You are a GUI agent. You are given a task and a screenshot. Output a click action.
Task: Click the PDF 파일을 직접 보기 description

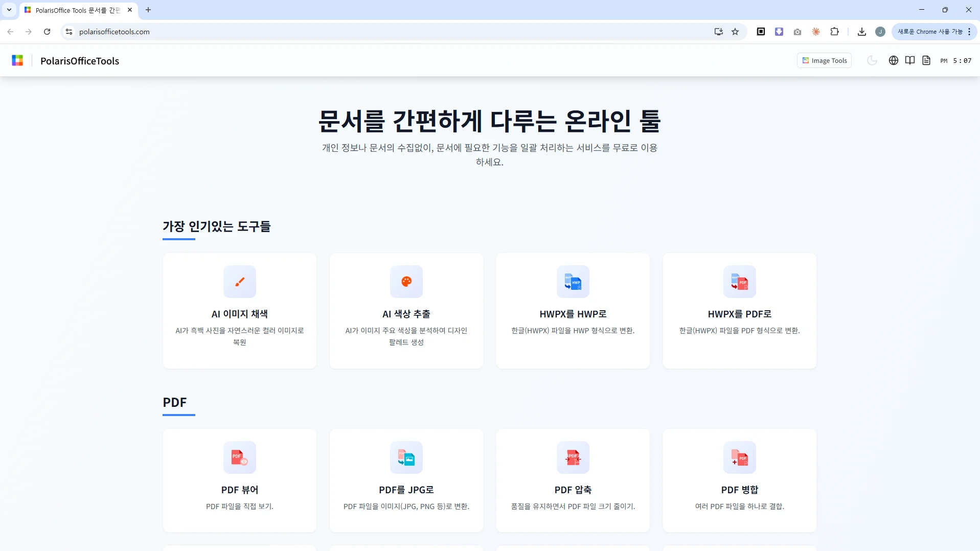240,507
